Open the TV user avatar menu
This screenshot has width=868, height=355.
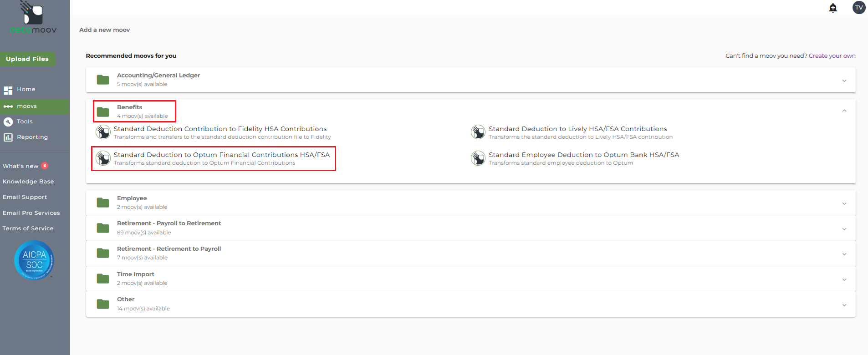coord(859,7)
